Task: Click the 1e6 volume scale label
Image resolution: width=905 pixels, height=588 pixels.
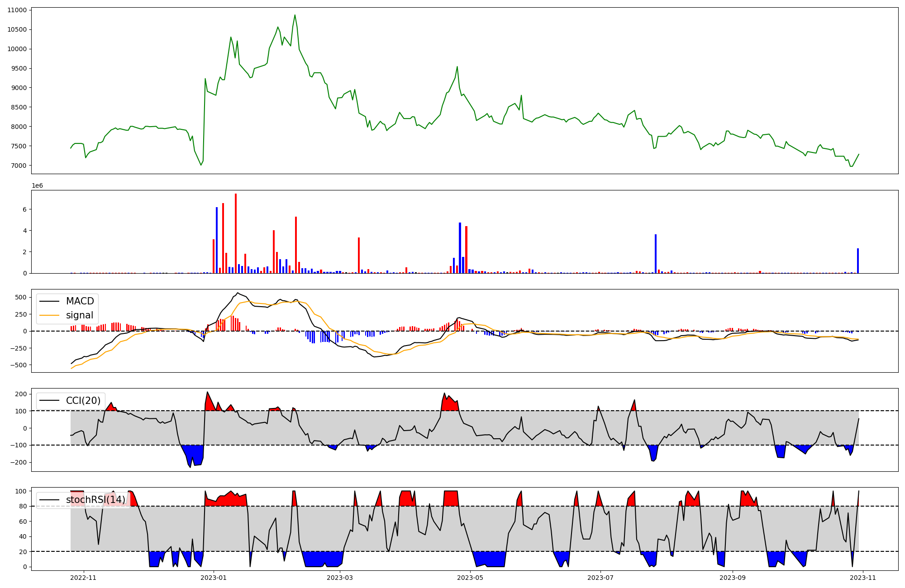Action: [37, 186]
